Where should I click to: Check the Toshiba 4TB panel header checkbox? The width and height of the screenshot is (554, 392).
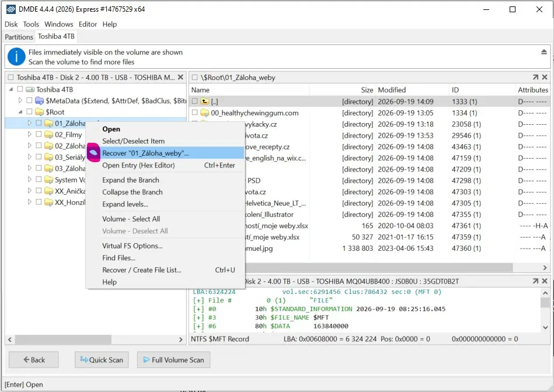(11, 78)
